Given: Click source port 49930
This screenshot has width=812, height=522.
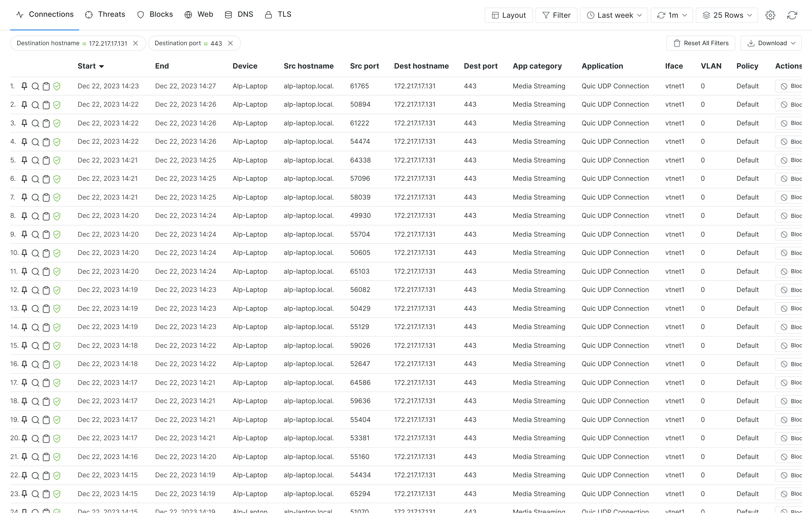Looking at the screenshot, I should (x=360, y=216).
